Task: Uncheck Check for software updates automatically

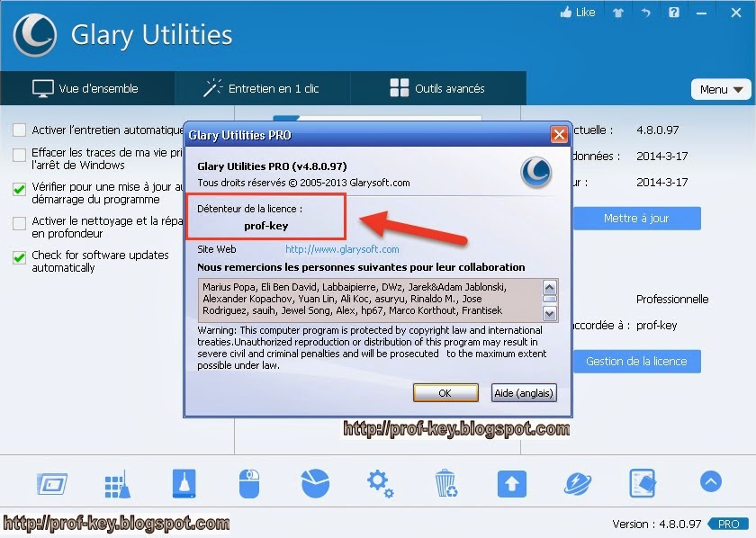Action: tap(19, 257)
